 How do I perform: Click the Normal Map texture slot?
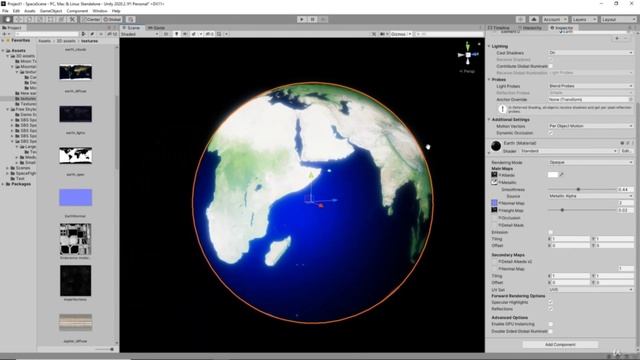494,203
